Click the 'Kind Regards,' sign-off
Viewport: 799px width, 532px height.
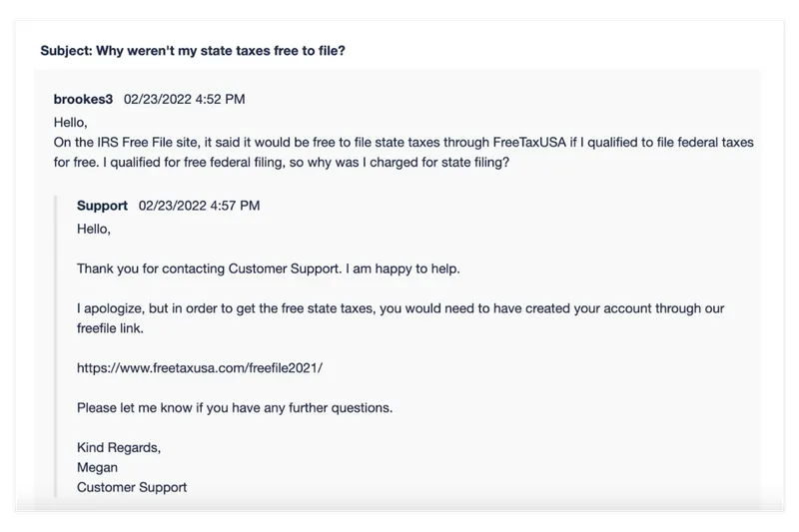tap(119, 447)
